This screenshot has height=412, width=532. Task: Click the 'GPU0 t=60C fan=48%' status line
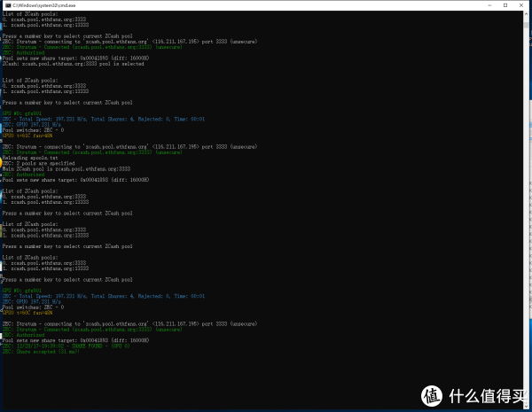27,313
